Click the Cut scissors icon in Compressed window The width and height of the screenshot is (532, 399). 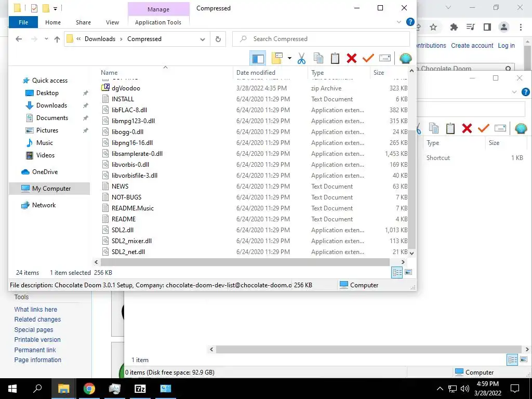click(301, 58)
